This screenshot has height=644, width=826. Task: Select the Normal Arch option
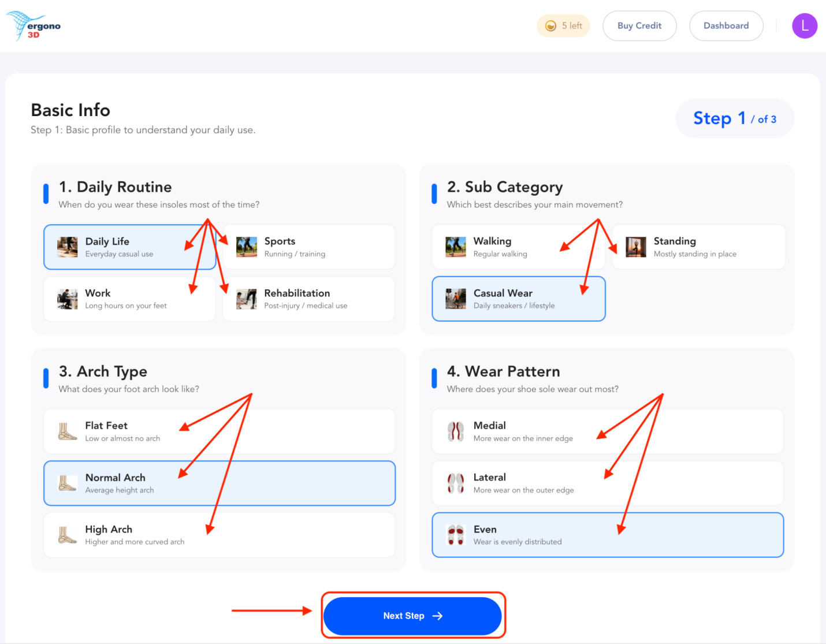pos(219,483)
